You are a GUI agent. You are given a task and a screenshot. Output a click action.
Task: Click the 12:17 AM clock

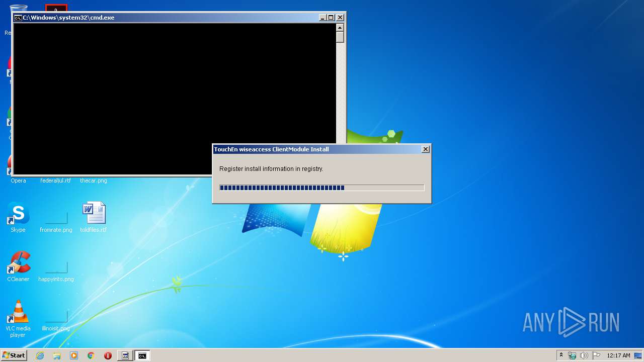tap(618, 355)
